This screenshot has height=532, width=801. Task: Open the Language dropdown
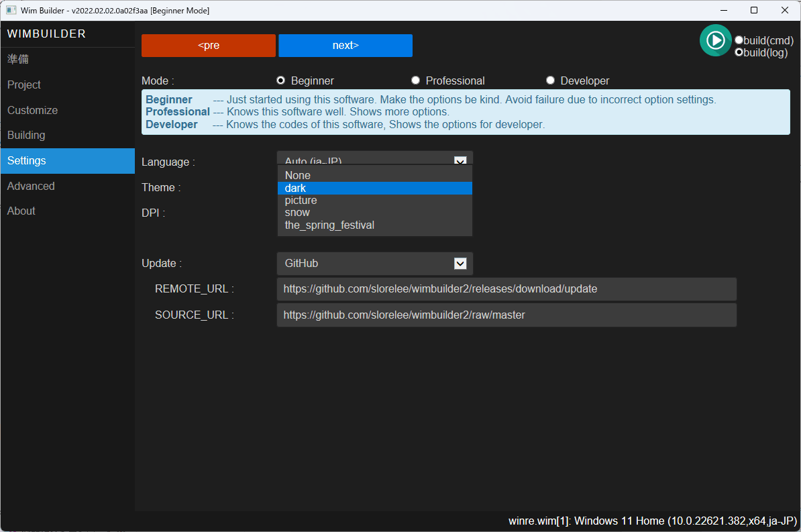(460, 161)
